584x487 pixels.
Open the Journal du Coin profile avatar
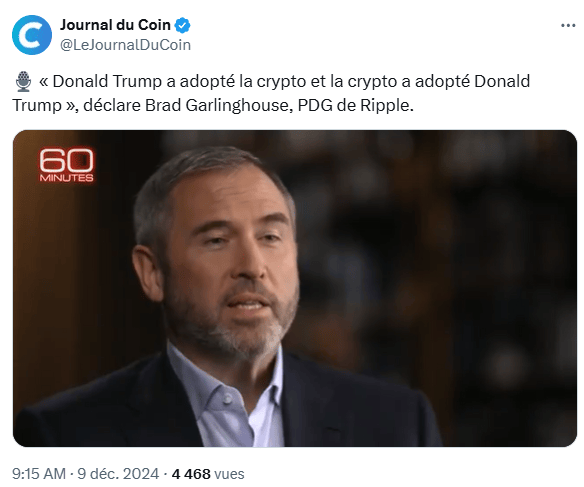[x=32, y=35]
